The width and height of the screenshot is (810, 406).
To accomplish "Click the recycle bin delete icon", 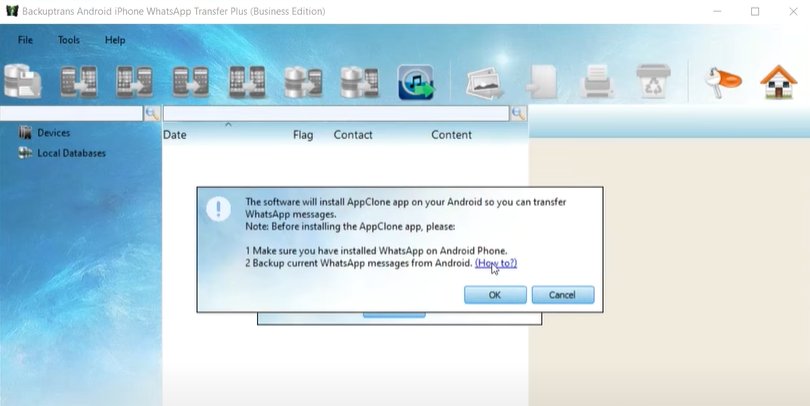I will (653, 81).
